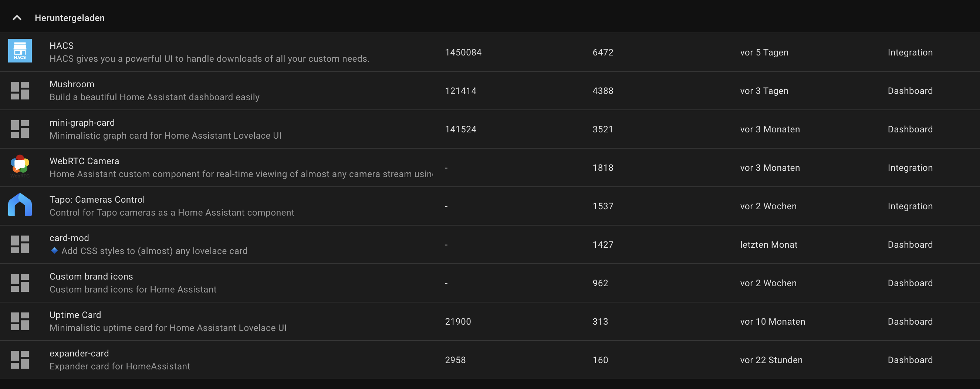Click the HACS star count 6472
980x389 pixels.
[603, 52]
